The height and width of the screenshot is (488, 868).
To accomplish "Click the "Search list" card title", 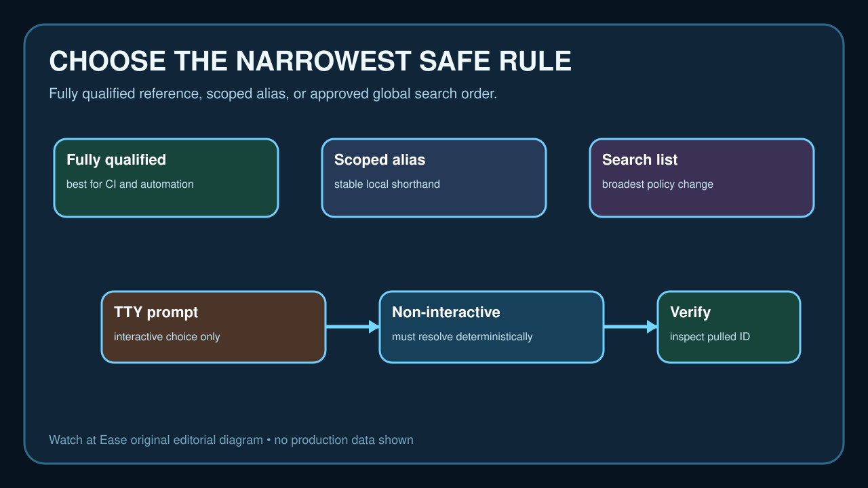I will [x=640, y=160].
